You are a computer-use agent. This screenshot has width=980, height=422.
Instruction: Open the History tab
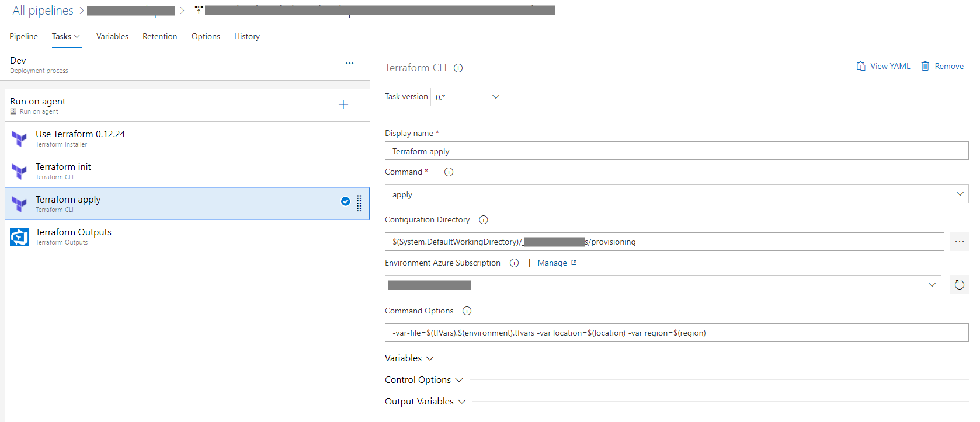[x=246, y=36]
